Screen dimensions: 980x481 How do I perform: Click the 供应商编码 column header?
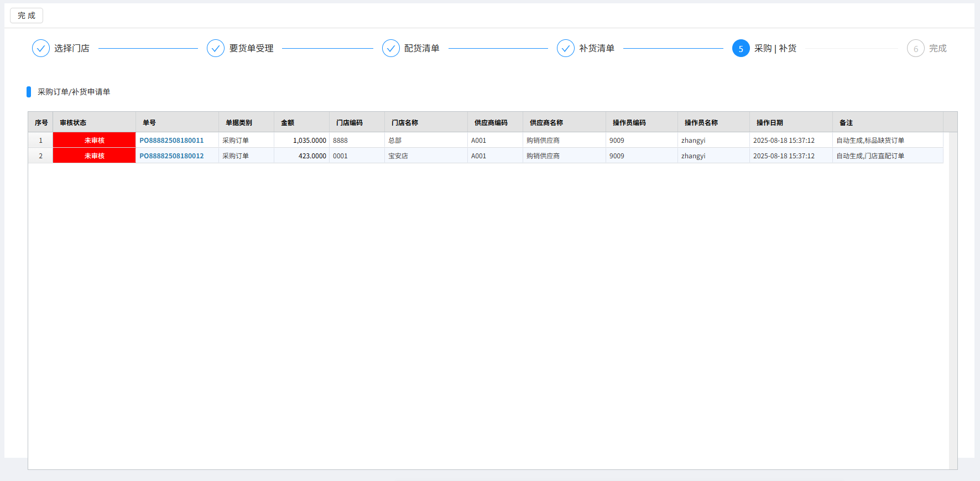(496, 122)
